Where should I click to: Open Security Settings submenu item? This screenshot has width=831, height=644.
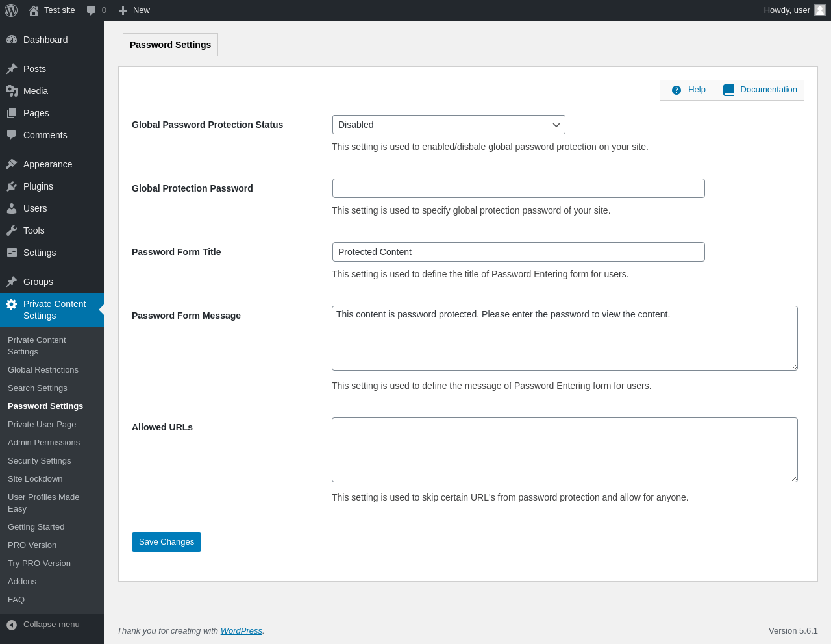pos(40,461)
